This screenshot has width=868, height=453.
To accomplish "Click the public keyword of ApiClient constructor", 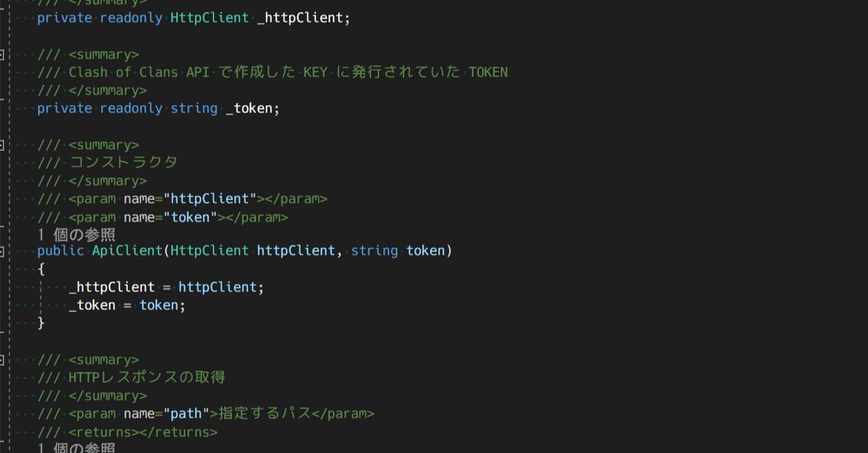I will pos(60,251).
